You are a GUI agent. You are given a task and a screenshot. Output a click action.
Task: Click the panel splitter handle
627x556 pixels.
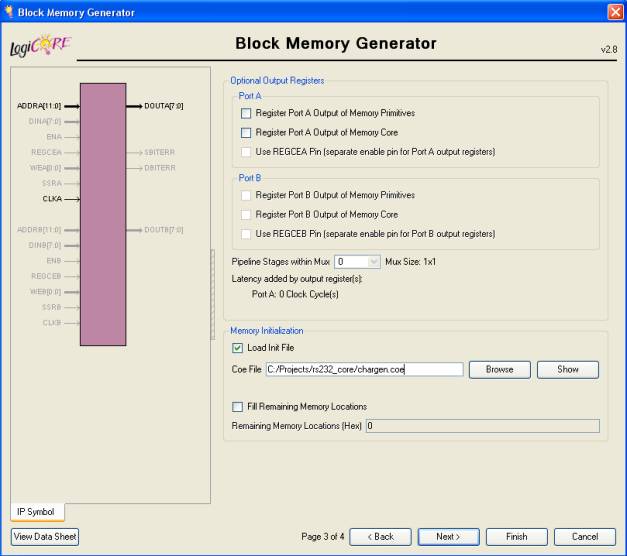(x=212, y=293)
